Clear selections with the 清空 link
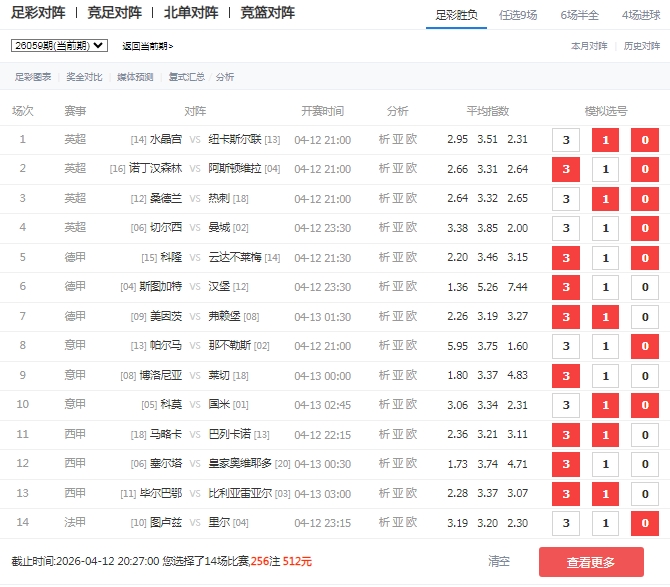The width and height of the screenshot is (670, 587). click(x=499, y=562)
